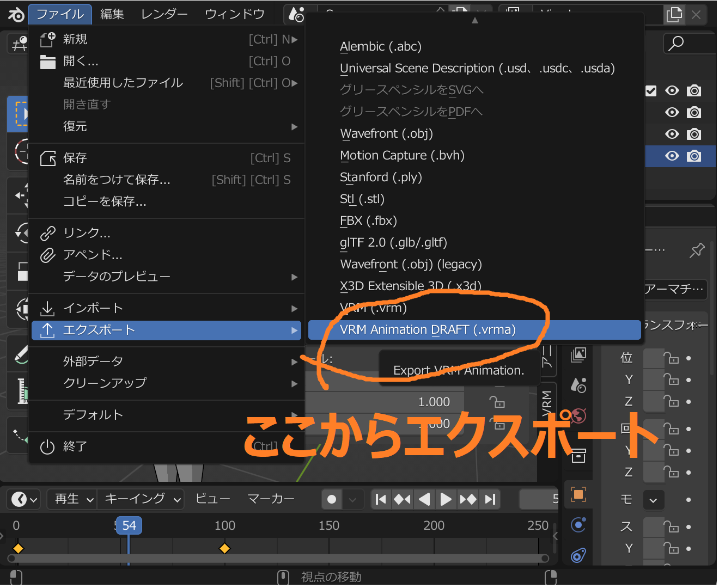
Task: Click the save icon beside 保存
Action: click(48, 158)
